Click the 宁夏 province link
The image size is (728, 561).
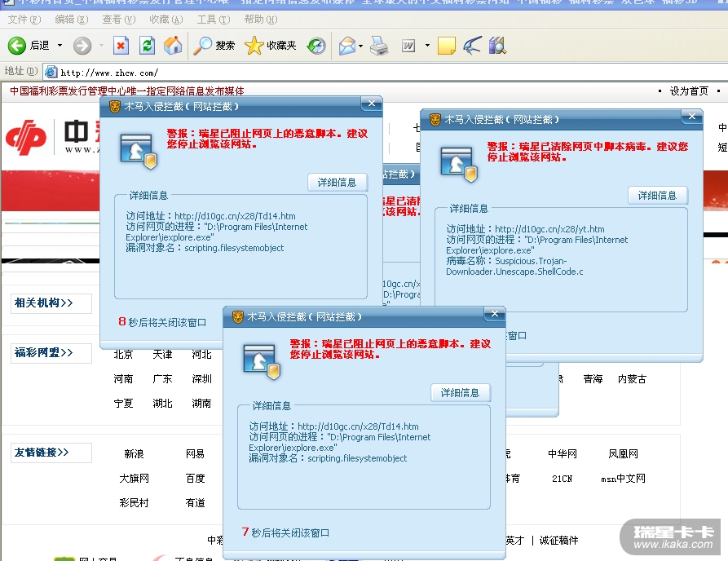point(123,404)
